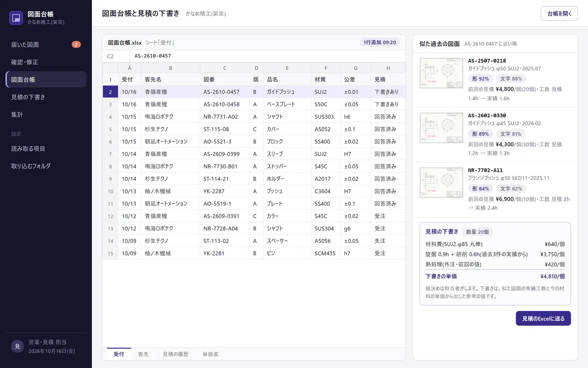Click cell AS-2609-0391

click(x=225, y=216)
